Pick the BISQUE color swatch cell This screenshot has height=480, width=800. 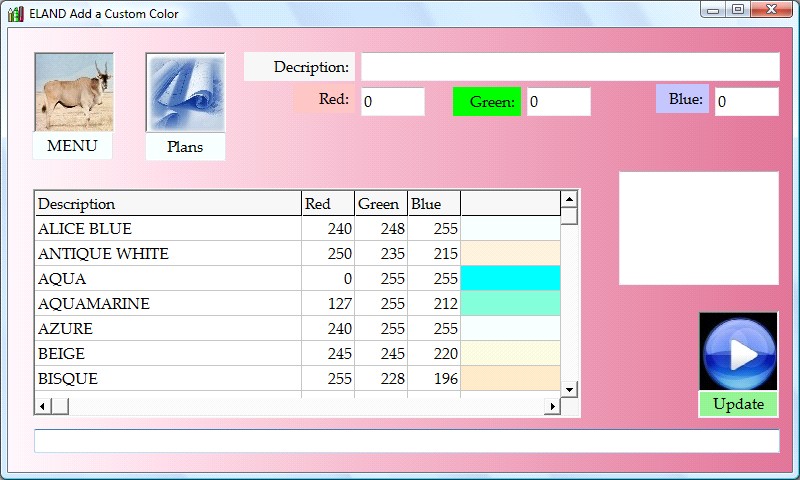(510, 379)
